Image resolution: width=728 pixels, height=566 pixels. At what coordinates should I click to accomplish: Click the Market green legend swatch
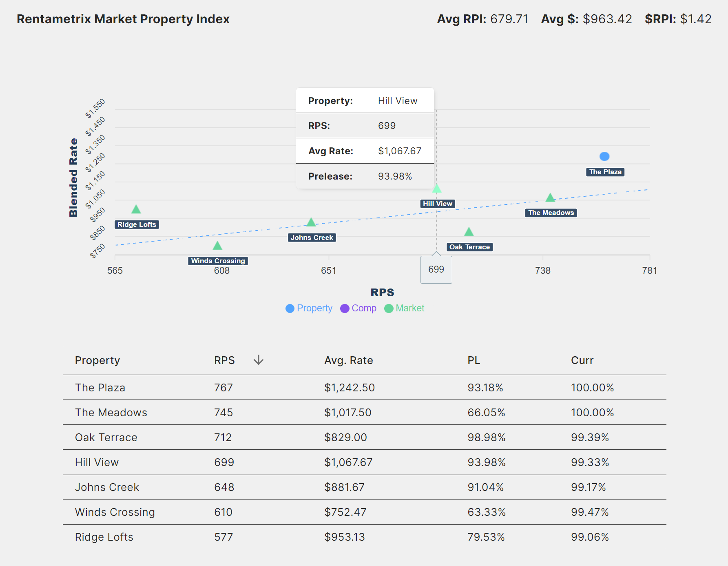click(389, 309)
